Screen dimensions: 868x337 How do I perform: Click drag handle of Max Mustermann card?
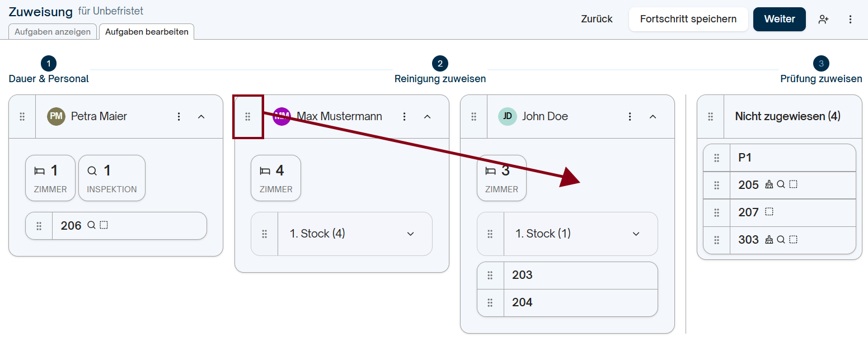point(248,116)
